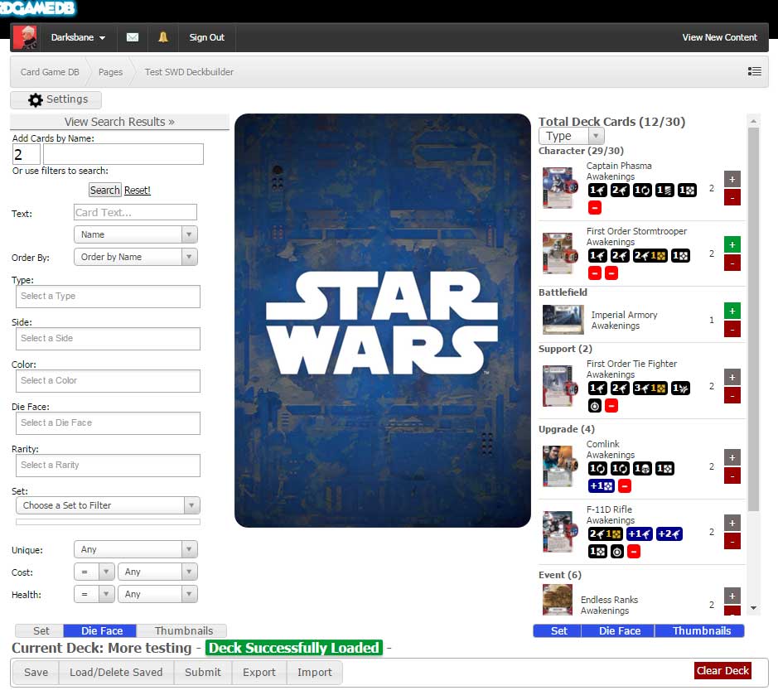Click the F-11D Rifle card image

click(560, 532)
